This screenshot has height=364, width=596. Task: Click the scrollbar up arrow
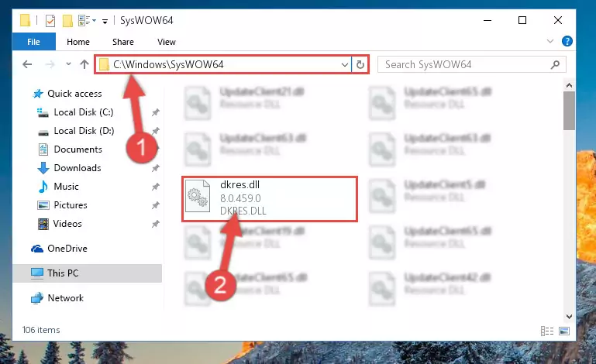click(569, 85)
